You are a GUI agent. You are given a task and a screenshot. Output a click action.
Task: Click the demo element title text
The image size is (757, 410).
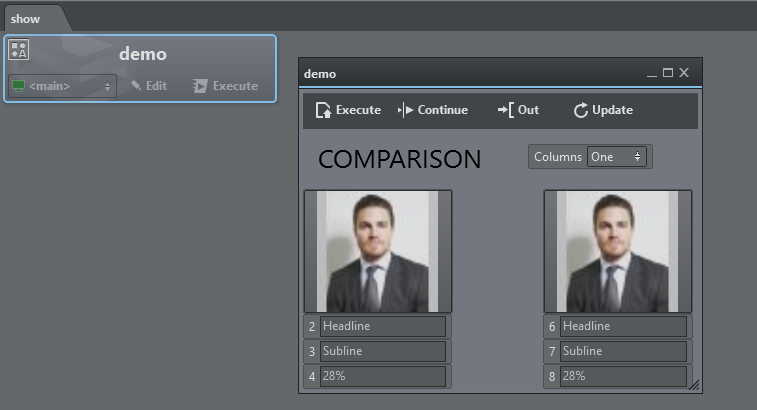click(143, 54)
